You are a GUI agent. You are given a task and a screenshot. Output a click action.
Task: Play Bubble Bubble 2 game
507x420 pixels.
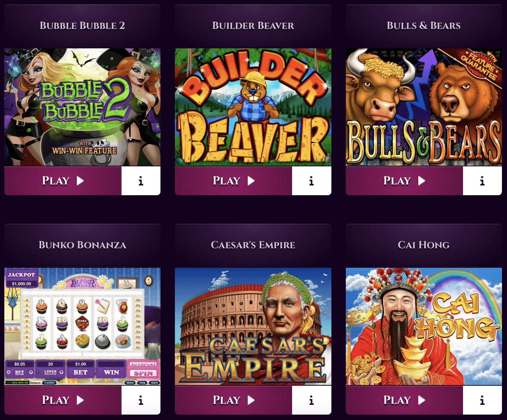(x=63, y=181)
